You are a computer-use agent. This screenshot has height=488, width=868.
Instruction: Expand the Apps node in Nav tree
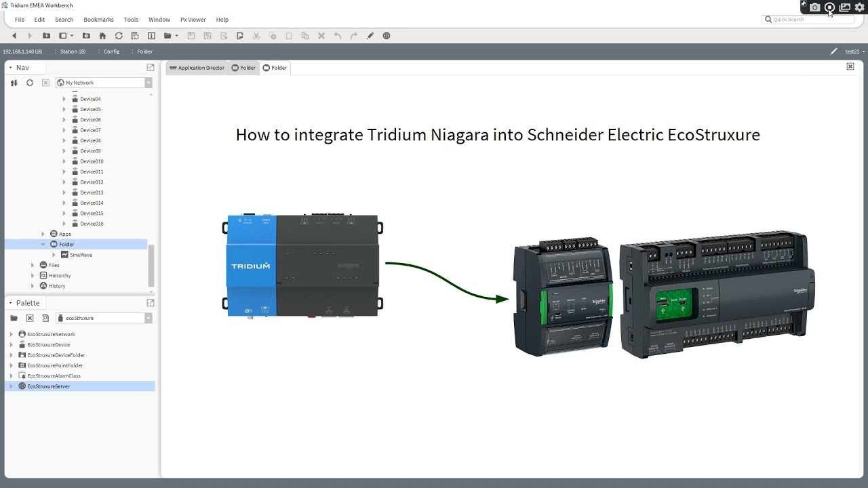click(x=43, y=234)
